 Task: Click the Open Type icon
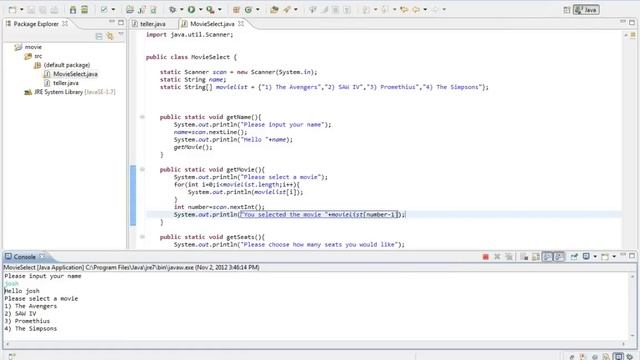[x=274, y=9]
